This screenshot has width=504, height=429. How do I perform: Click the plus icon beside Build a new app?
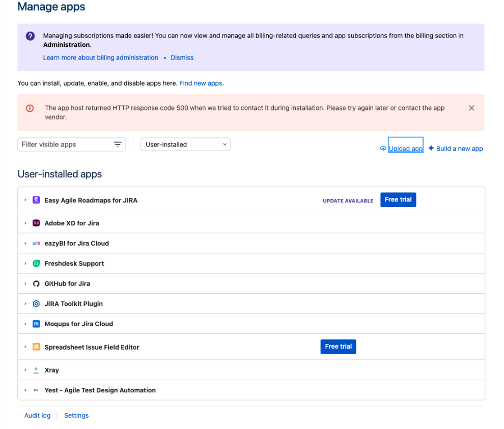point(431,148)
